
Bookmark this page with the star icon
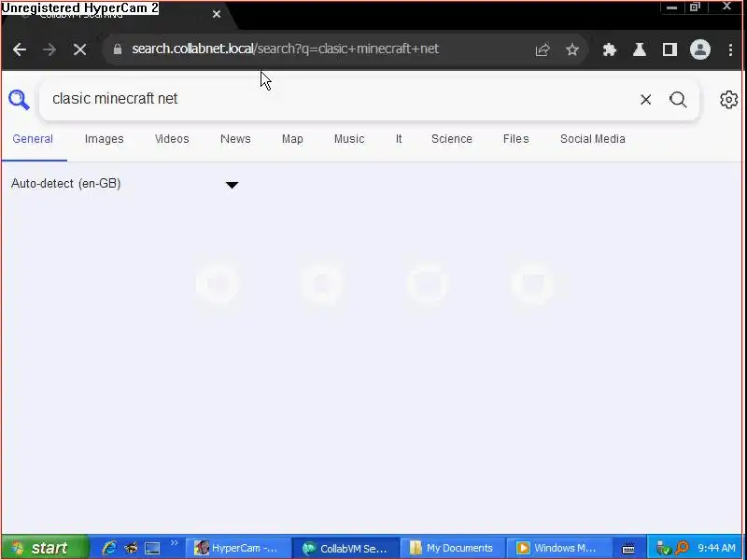coord(572,49)
